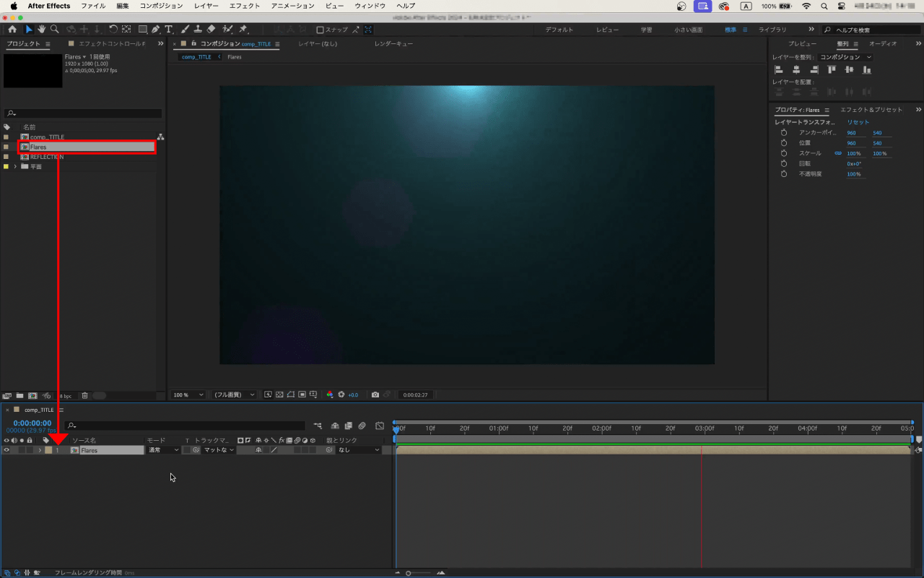The width and height of the screenshot is (924, 578).
Task: Click align left edges icon
Action: (x=779, y=69)
